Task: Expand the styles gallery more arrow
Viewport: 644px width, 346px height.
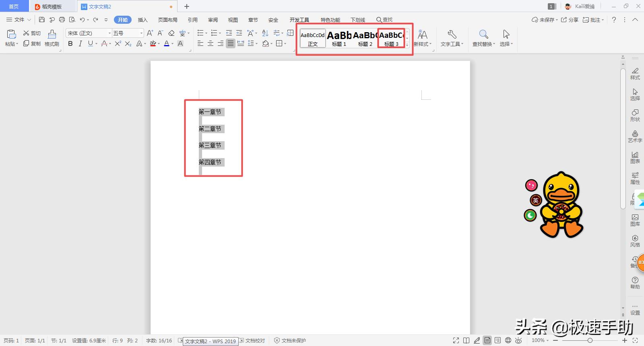Action: (x=407, y=45)
